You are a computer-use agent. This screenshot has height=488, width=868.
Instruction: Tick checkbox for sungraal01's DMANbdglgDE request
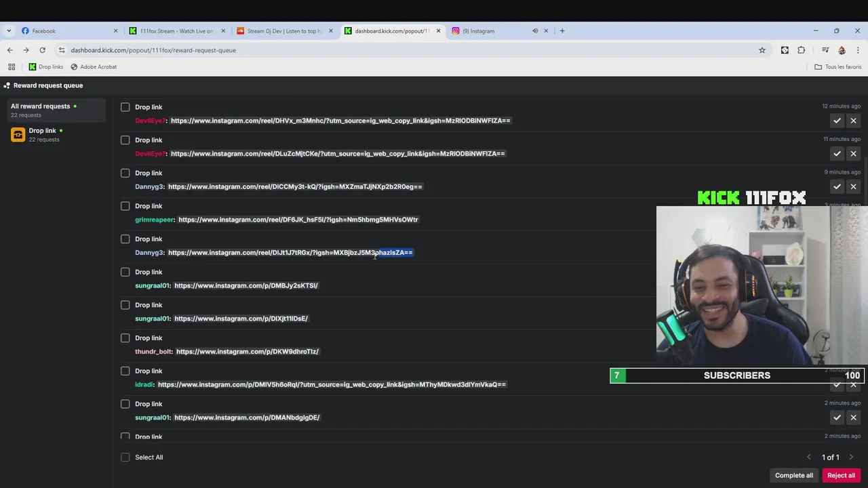(125, 404)
